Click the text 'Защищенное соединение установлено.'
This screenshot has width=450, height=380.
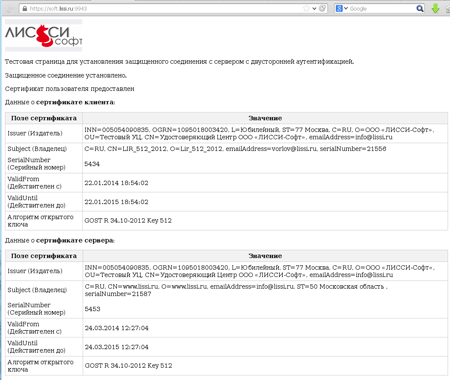coord(66,75)
